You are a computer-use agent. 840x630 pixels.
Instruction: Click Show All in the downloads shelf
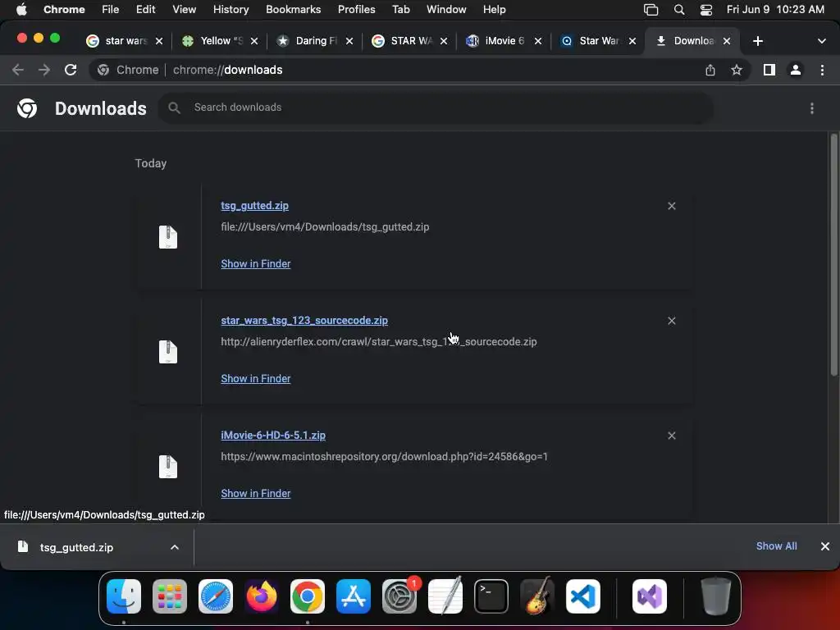(776, 546)
